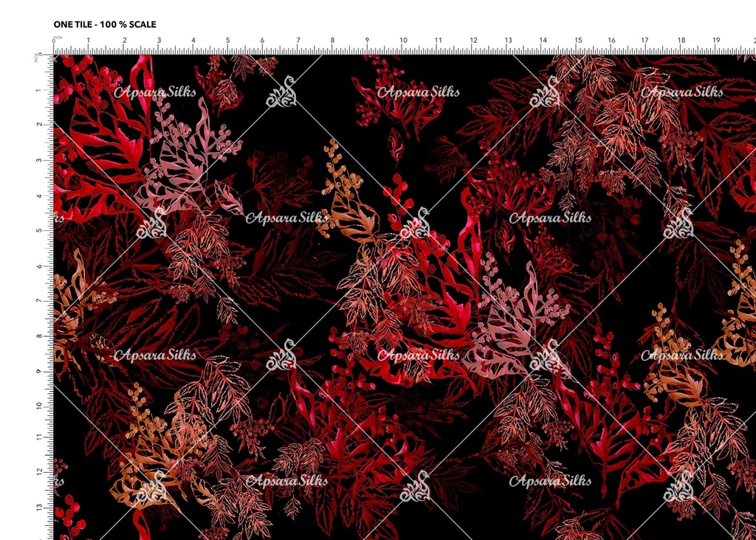Screen dimensions: 756x540
Task: Click the top-right Apsara Silks watermark text
Action: [681, 92]
